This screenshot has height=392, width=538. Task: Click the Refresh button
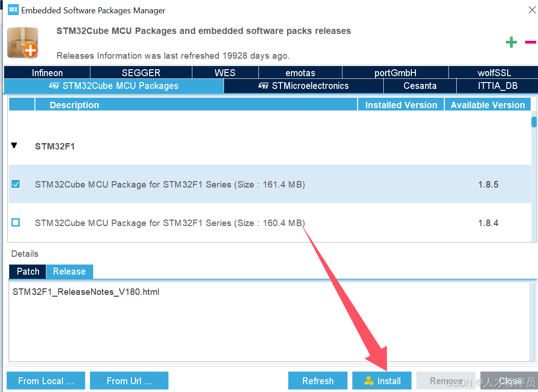click(318, 381)
